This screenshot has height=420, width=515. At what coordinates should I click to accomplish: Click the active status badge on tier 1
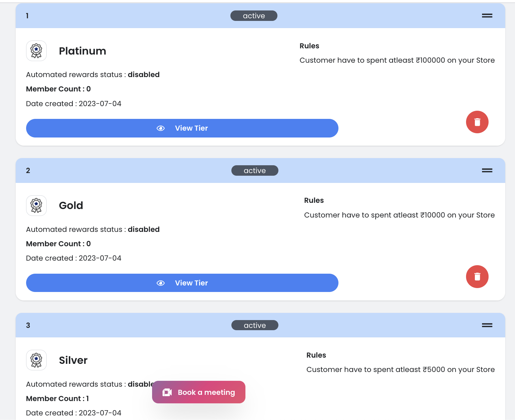pos(254,16)
